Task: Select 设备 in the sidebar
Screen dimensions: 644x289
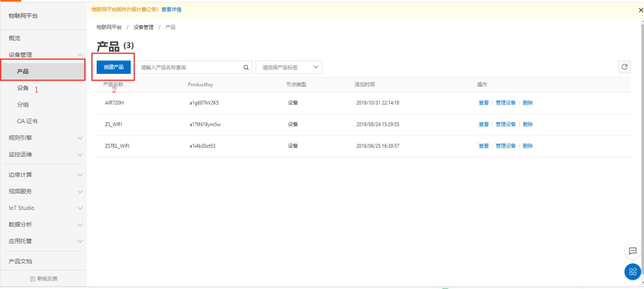Action: click(23, 88)
